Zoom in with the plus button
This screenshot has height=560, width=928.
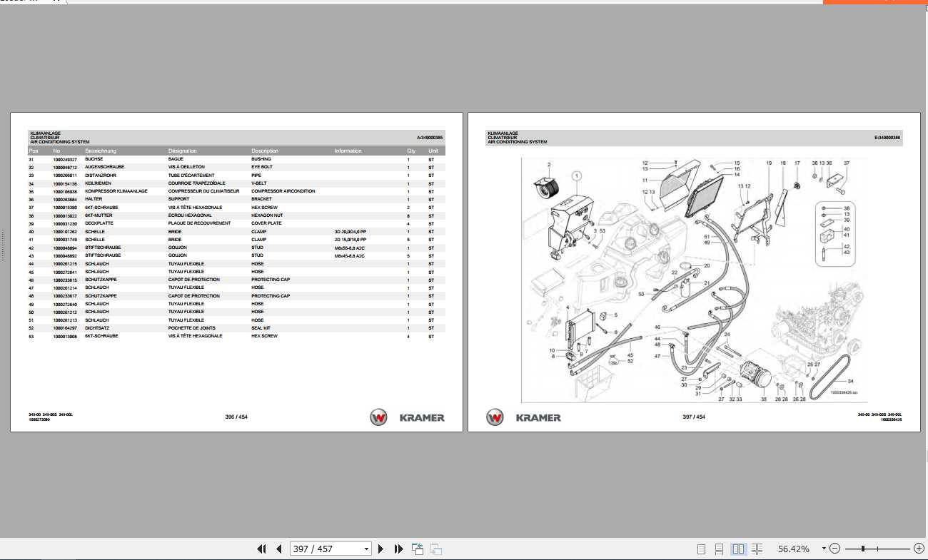pyautogui.click(x=919, y=549)
